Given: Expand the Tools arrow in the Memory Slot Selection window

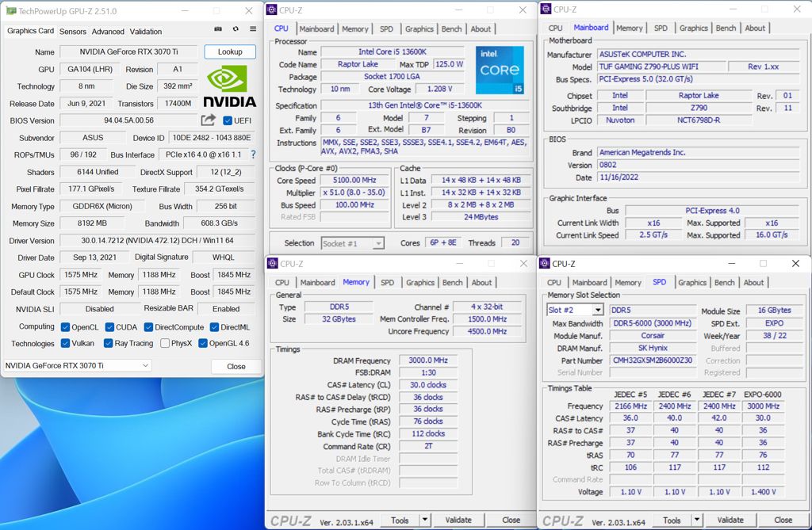Looking at the screenshot, I should [x=697, y=520].
